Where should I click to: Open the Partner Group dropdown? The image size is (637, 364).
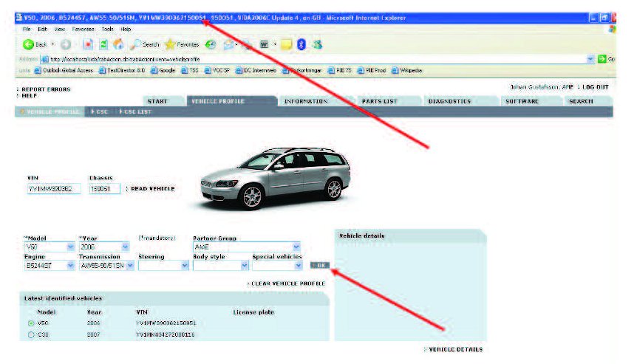click(296, 247)
